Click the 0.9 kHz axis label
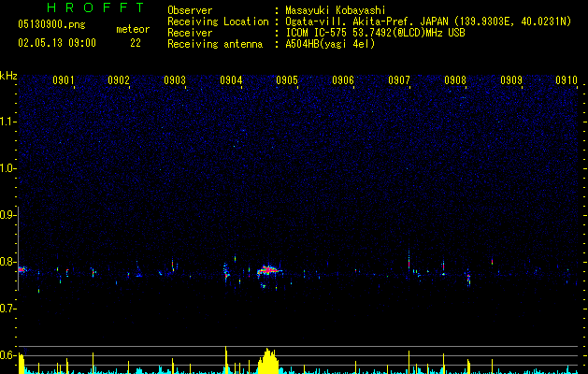 click(7, 215)
